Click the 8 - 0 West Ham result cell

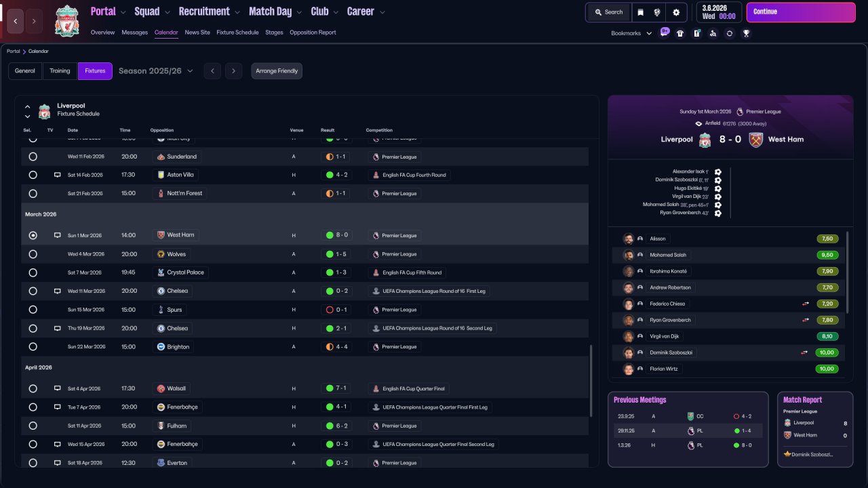337,235
